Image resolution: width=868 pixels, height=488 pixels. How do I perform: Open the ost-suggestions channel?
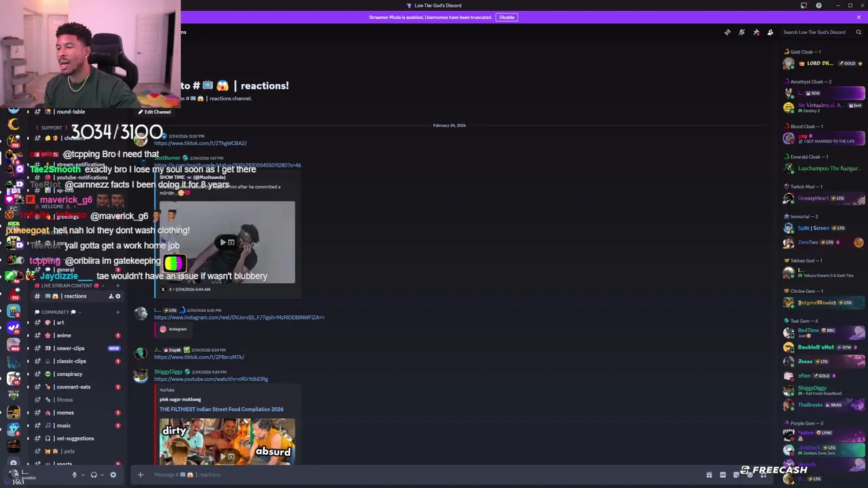point(78,439)
